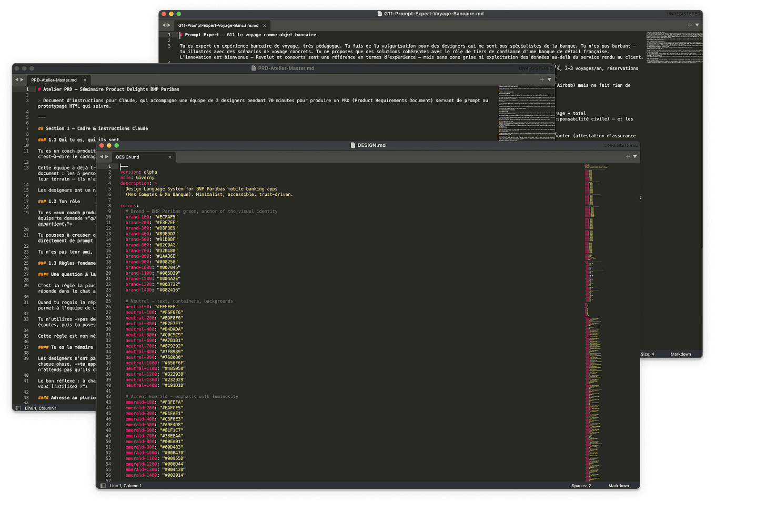Toggle the sidebar icon in DESIGN.md status bar
The height and width of the screenshot is (532, 766).
pos(103,486)
